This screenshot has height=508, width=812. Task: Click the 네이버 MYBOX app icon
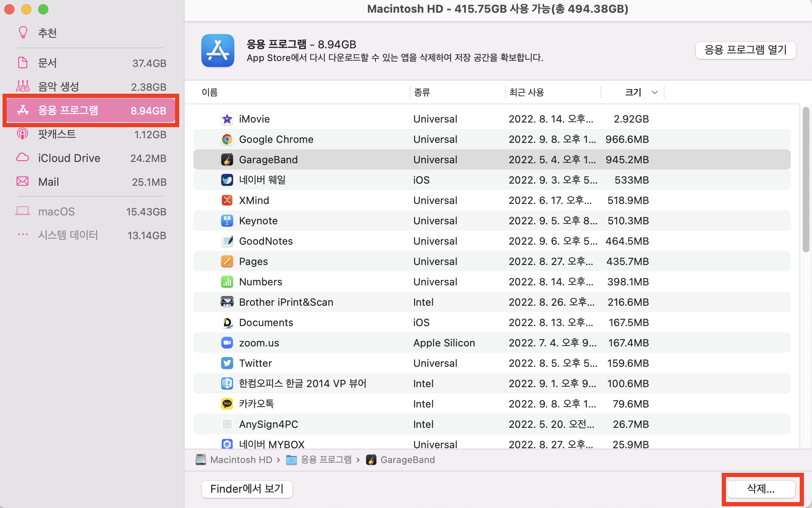click(227, 444)
